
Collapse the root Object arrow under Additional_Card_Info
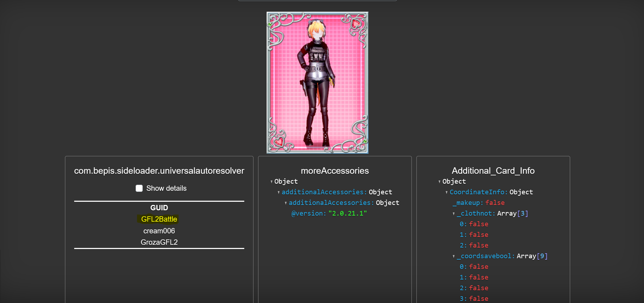(440, 182)
